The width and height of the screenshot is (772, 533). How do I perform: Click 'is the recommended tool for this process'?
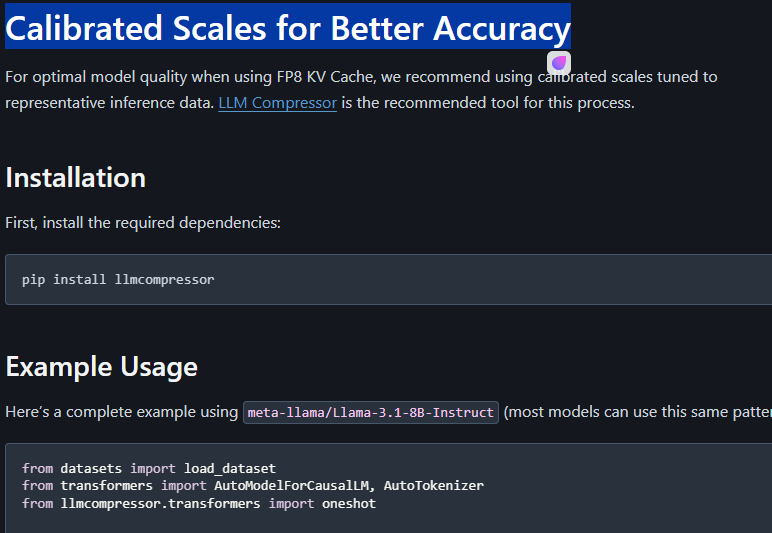(488, 103)
